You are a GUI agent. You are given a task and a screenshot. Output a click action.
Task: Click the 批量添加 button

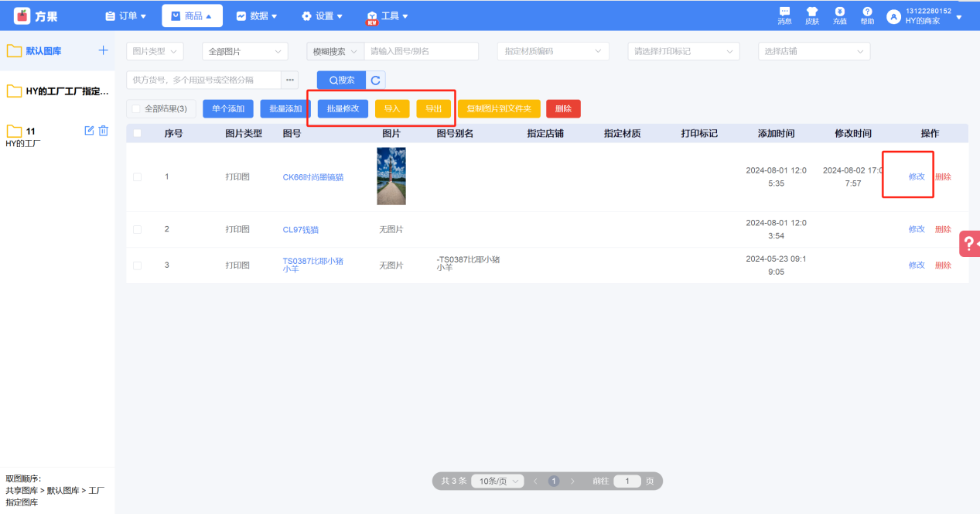(285, 109)
